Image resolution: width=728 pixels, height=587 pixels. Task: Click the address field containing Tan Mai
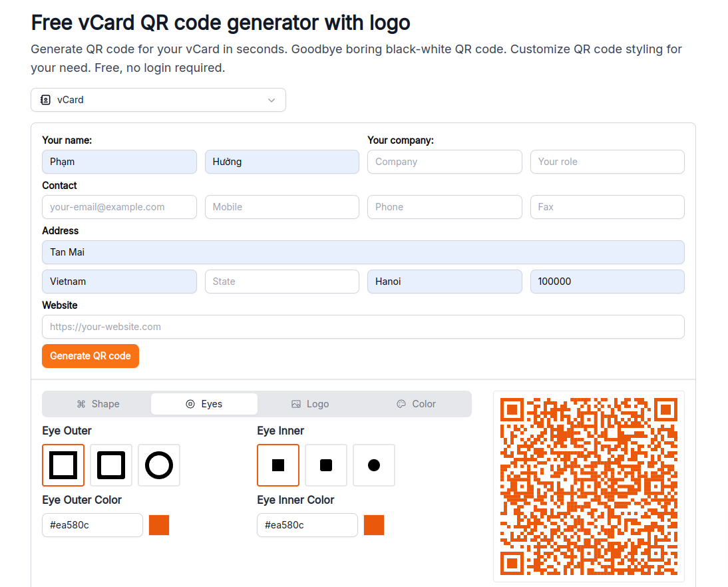point(363,252)
